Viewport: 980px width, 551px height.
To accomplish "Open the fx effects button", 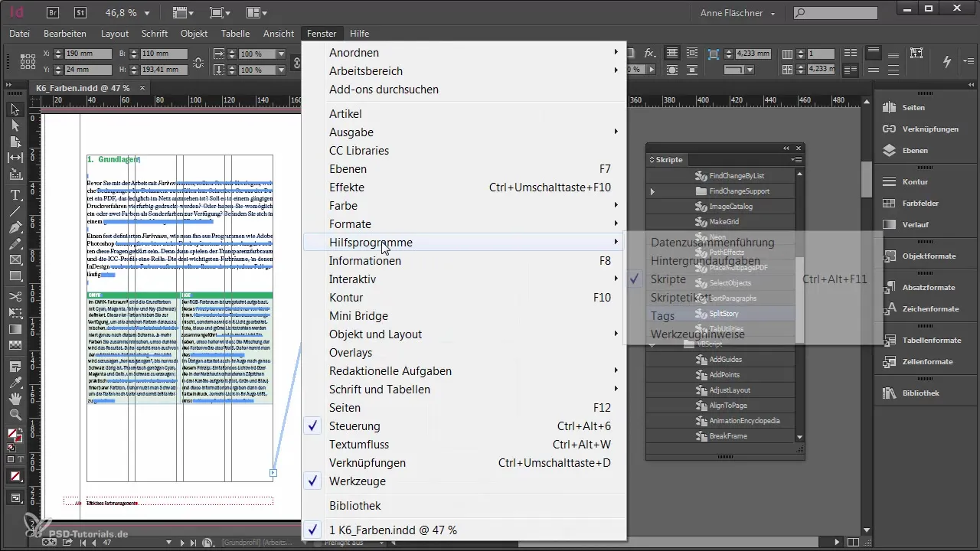I will (x=649, y=54).
